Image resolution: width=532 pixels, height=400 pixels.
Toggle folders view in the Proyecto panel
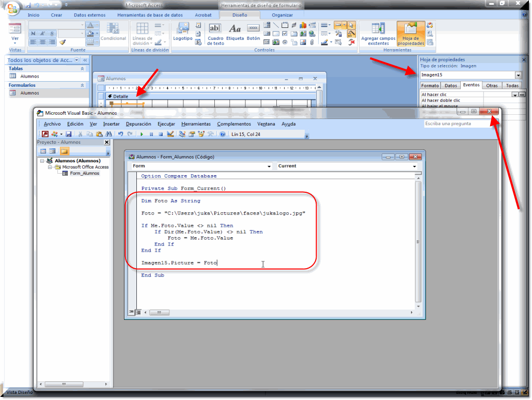(64, 151)
